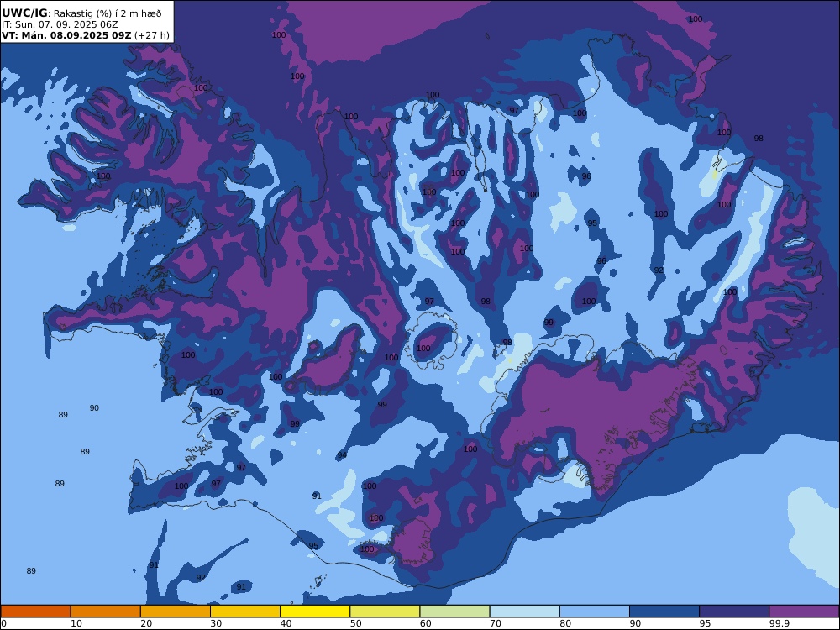Click the legend tick label '50'
The image size is (840, 630).
coord(355,623)
